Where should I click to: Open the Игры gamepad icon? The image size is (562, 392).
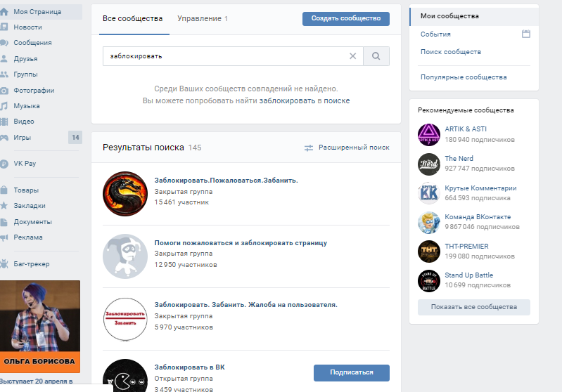pyautogui.click(x=4, y=138)
